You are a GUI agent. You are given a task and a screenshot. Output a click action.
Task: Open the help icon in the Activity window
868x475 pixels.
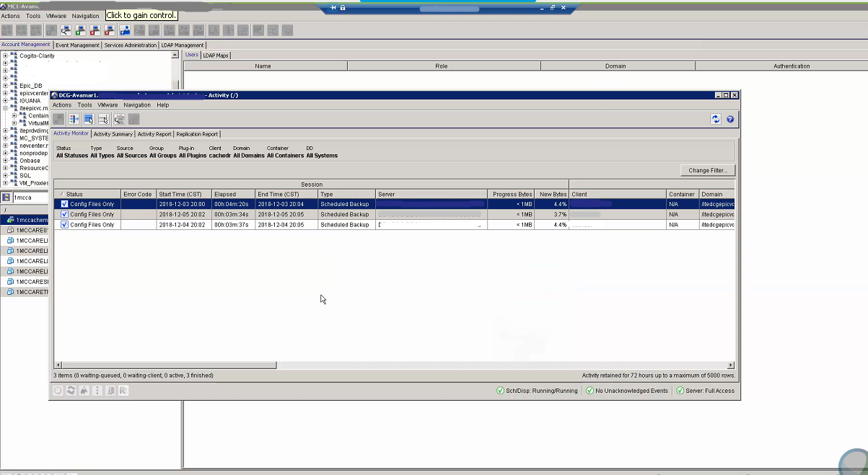(x=729, y=119)
